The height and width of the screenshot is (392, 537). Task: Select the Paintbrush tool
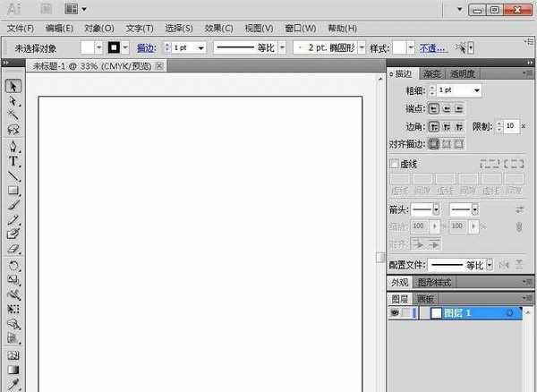pyautogui.click(x=14, y=205)
